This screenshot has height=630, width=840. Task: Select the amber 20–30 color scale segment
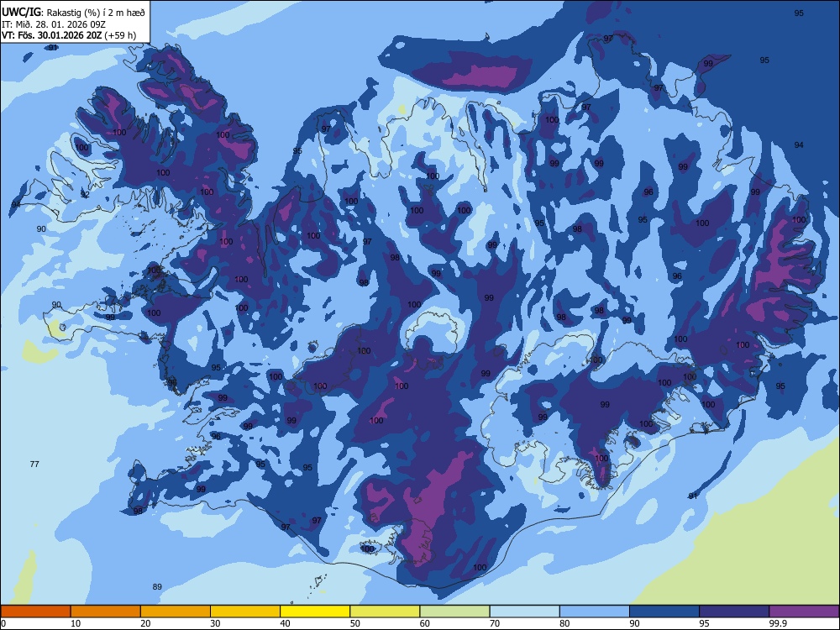pyautogui.click(x=176, y=612)
